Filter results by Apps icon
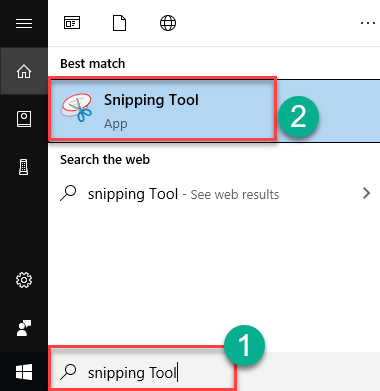Image resolution: width=380 pixels, height=391 pixels. point(72,23)
